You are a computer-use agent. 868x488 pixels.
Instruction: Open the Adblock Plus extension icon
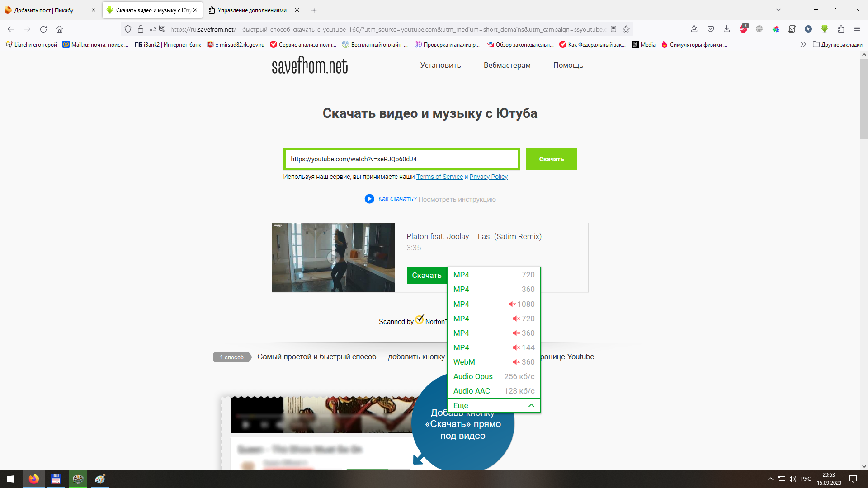743,29
